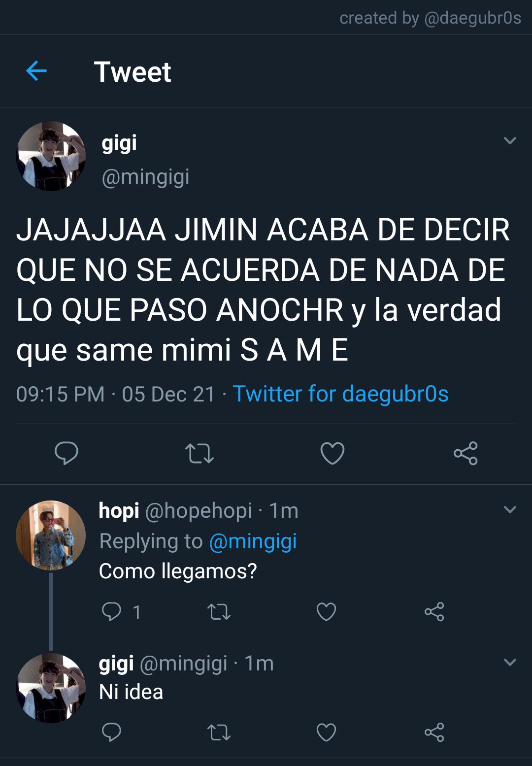Open @mingigi mention in hopi's reply
The width and height of the screenshot is (532, 766).
[253, 541]
